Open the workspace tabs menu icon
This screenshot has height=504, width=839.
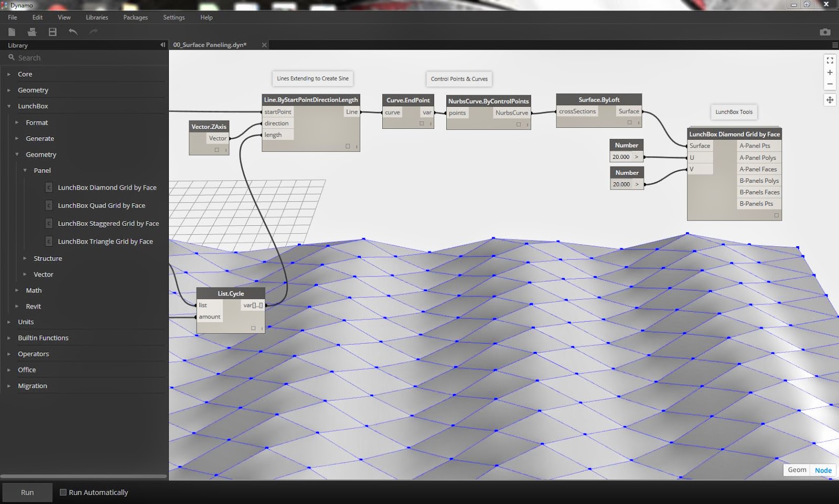pos(835,45)
